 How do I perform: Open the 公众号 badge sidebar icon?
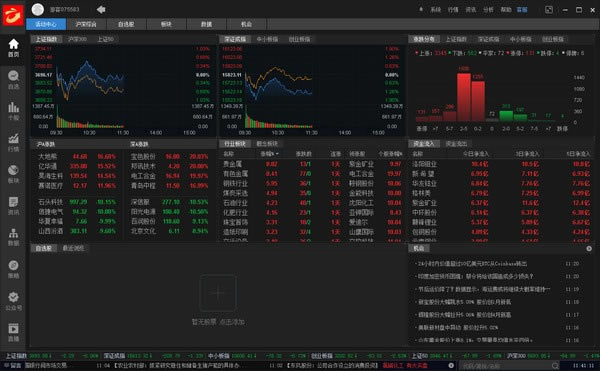pos(13,301)
